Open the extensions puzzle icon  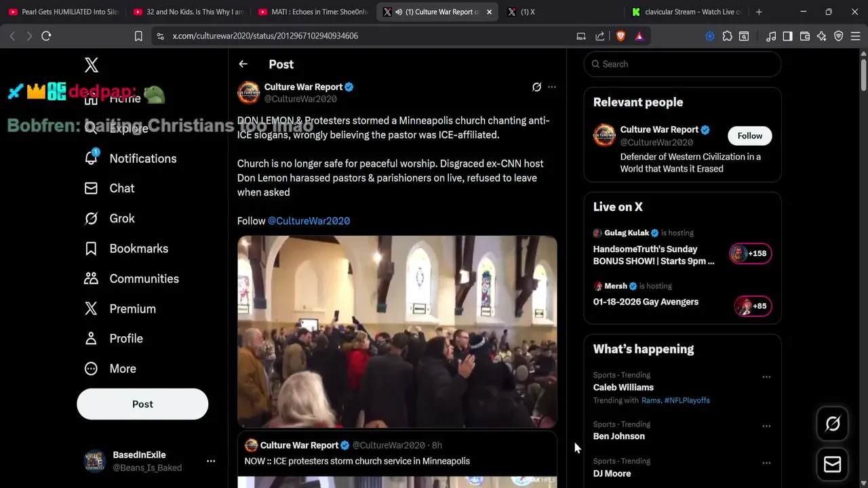click(x=727, y=36)
